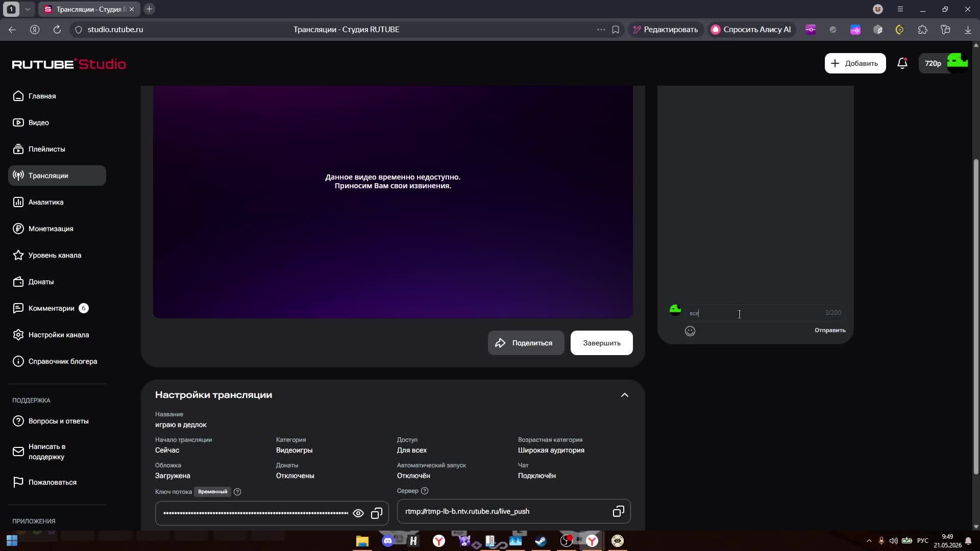Click the chat message input field

[x=755, y=313]
